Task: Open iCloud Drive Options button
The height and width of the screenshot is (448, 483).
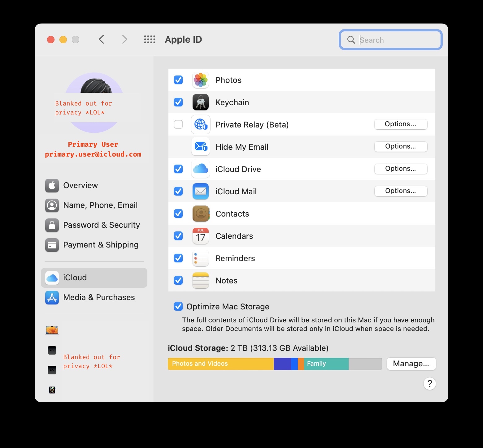Action: click(401, 169)
